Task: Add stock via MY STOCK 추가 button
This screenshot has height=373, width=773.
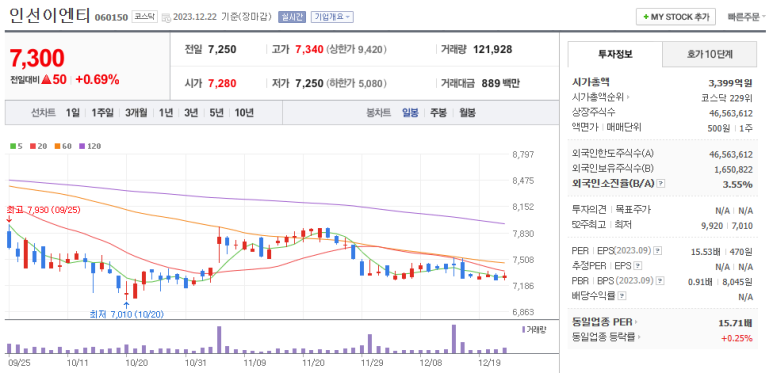Action: [675, 17]
